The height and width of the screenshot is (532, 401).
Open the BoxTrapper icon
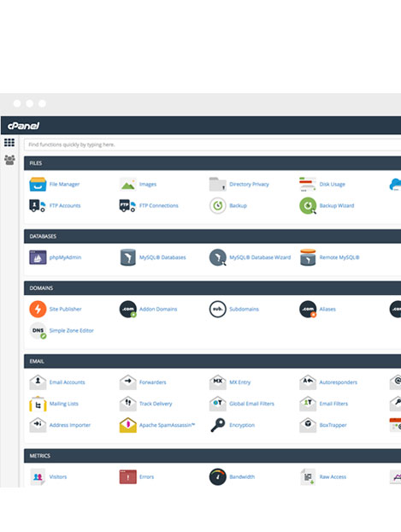tap(308, 425)
